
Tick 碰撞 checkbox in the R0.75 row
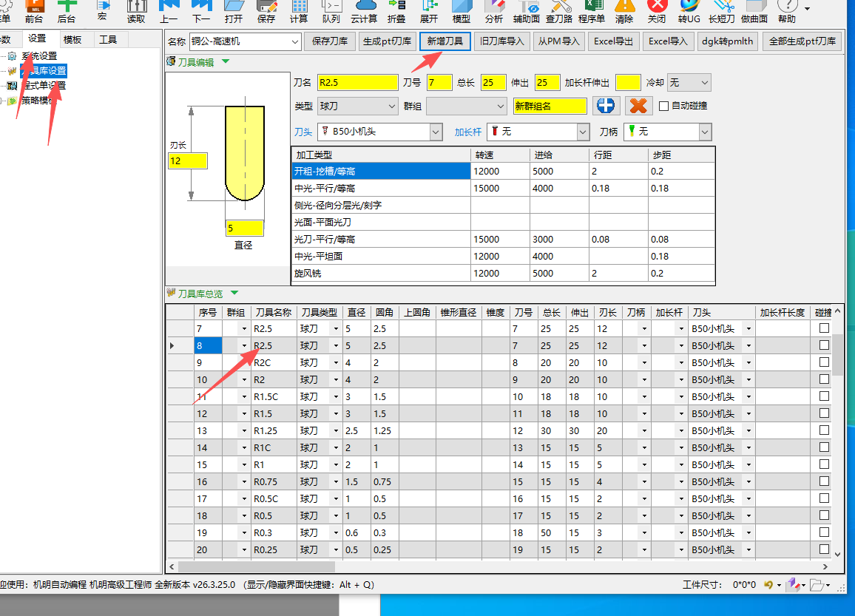click(824, 481)
